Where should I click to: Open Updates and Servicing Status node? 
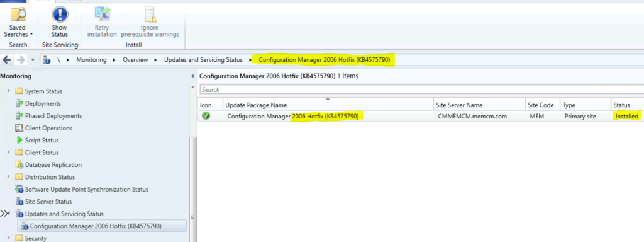click(x=64, y=214)
